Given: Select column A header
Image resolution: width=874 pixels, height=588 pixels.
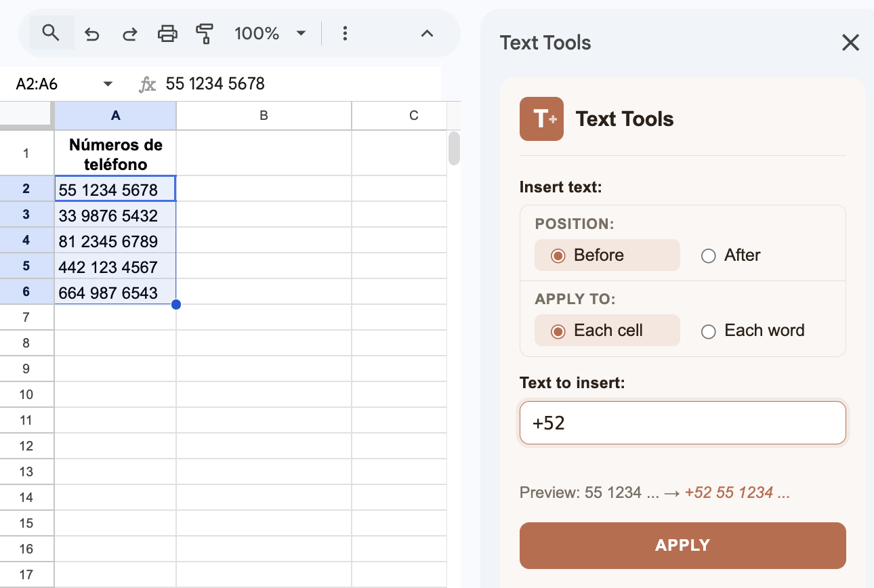Looking at the screenshot, I should click(115, 115).
